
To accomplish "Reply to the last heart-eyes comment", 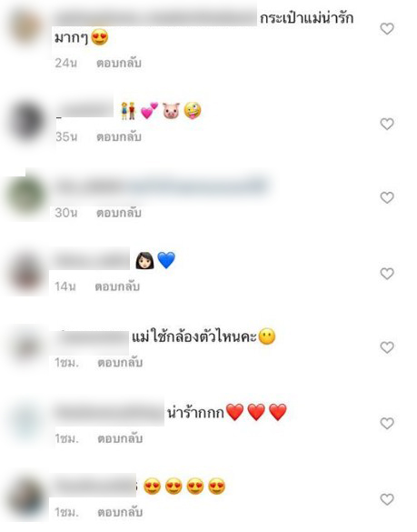I will point(120,512).
